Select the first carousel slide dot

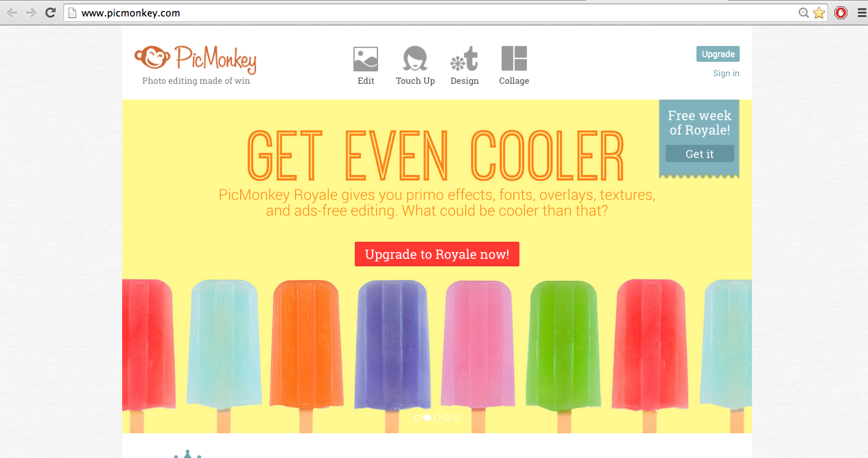tap(417, 417)
